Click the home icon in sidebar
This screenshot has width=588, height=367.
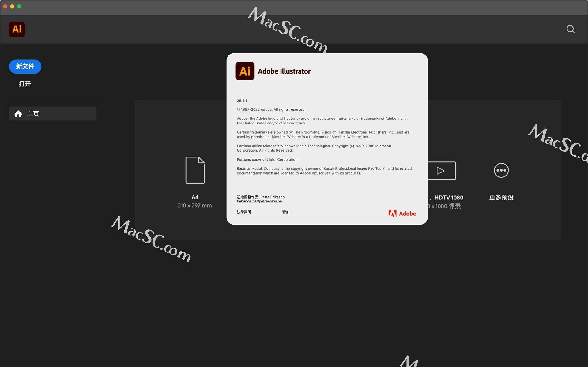17,113
